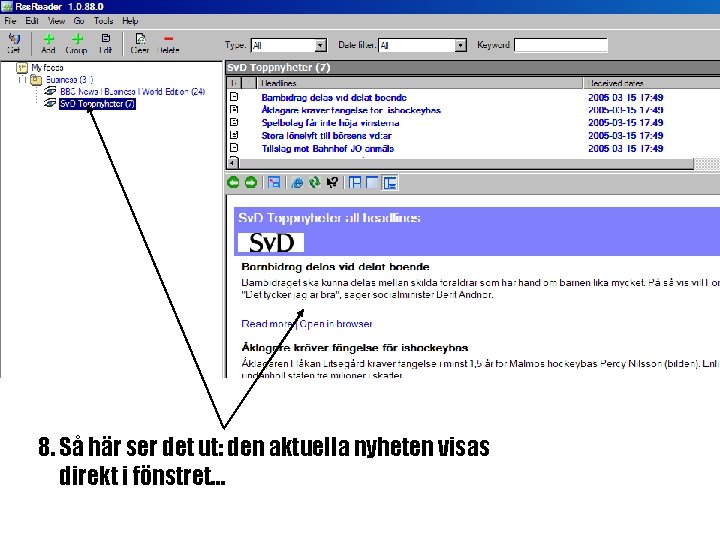Open headline Spelbolag får inte höja vinsterna
The image size is (720, 540).
[330, 123]
